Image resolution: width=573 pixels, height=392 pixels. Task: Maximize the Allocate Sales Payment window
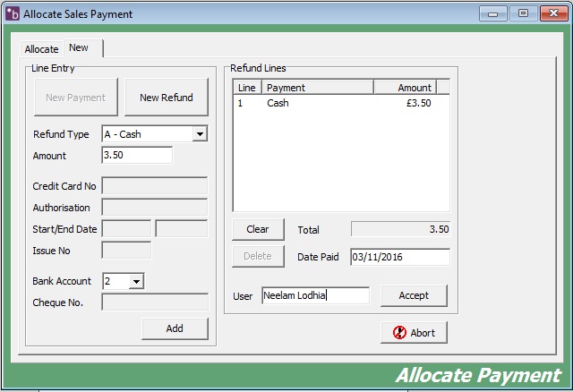523,13
